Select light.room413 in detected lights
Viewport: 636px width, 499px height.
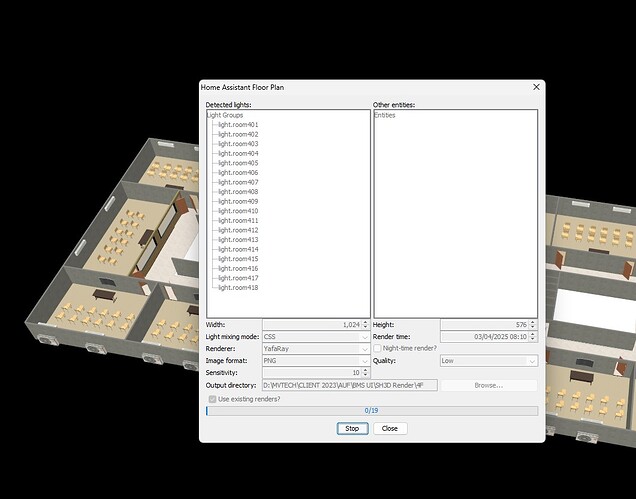click(238, 240)
